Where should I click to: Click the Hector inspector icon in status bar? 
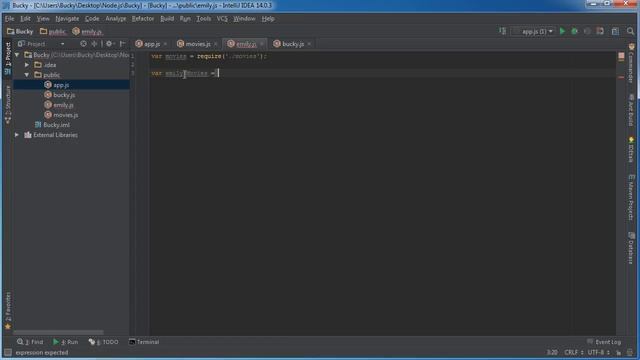pyautogui.click(x=630, y=353)
